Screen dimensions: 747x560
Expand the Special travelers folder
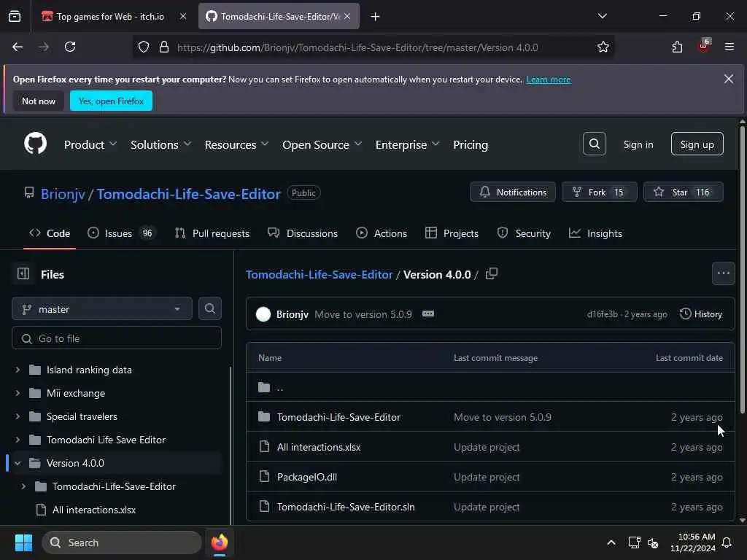click(x=18, y=416)
